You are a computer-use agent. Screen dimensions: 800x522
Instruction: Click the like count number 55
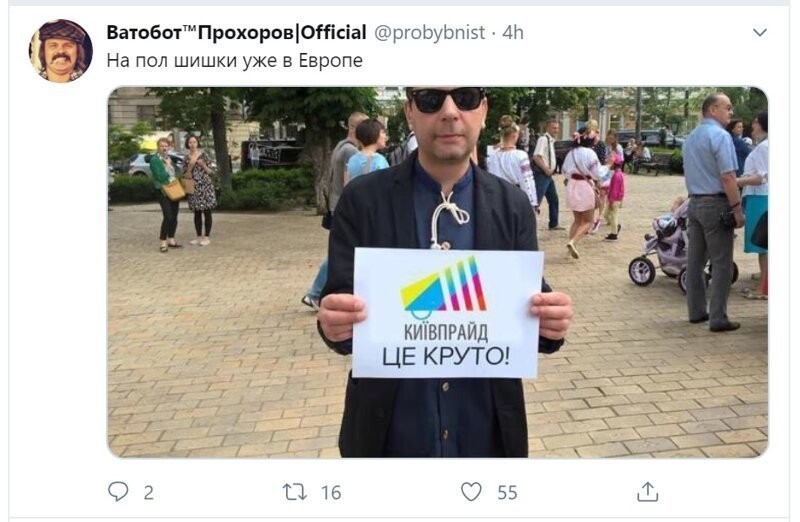tap(507, 491)
